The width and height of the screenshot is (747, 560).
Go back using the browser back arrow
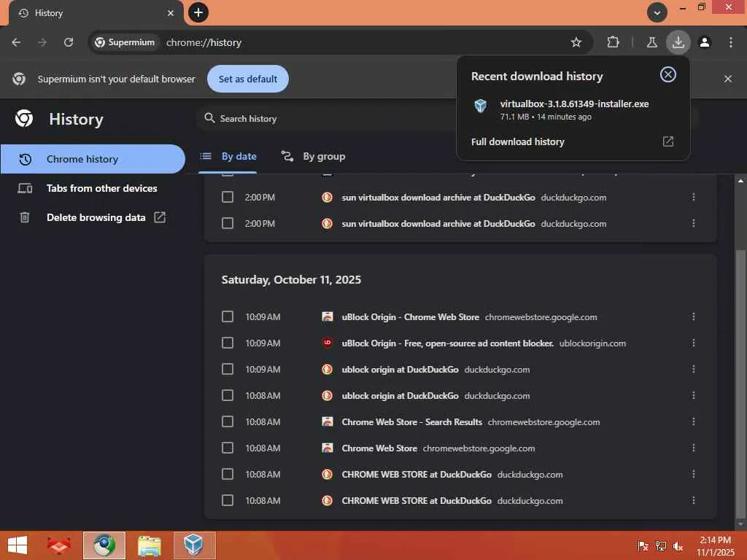pos(16,42)
